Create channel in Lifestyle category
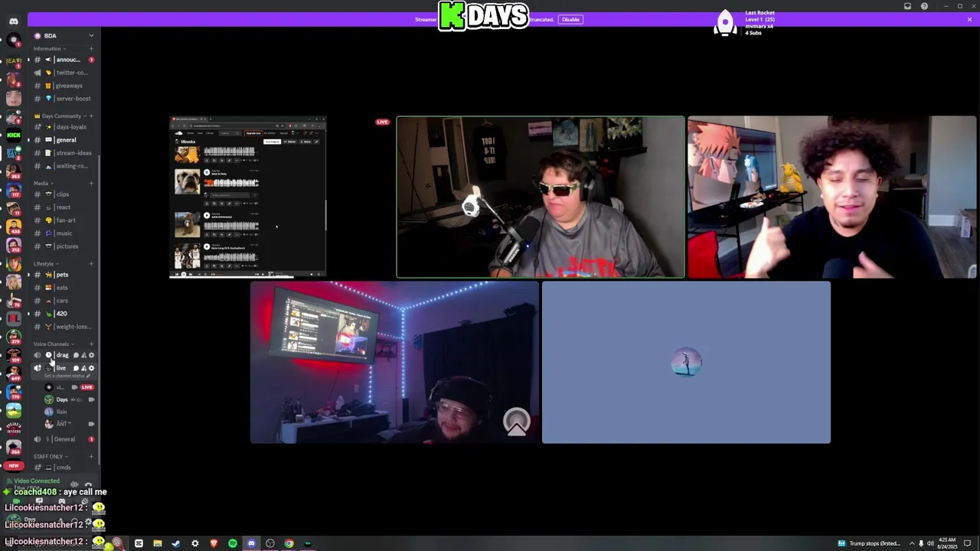 point(91,264)
